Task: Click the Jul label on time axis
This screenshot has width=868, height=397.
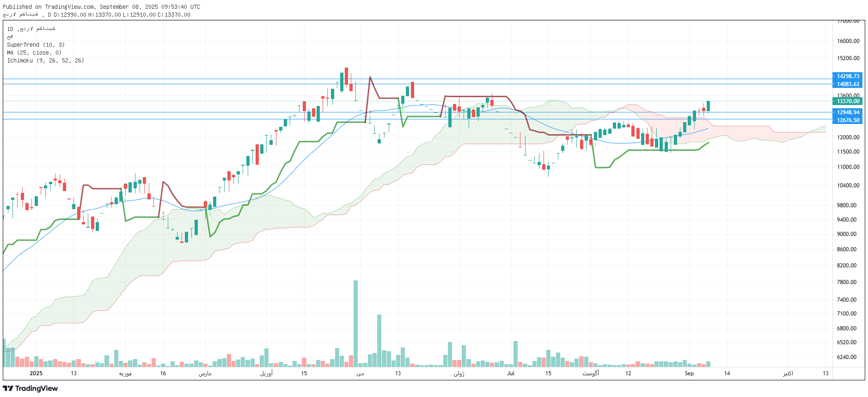Action: [510, 373]
